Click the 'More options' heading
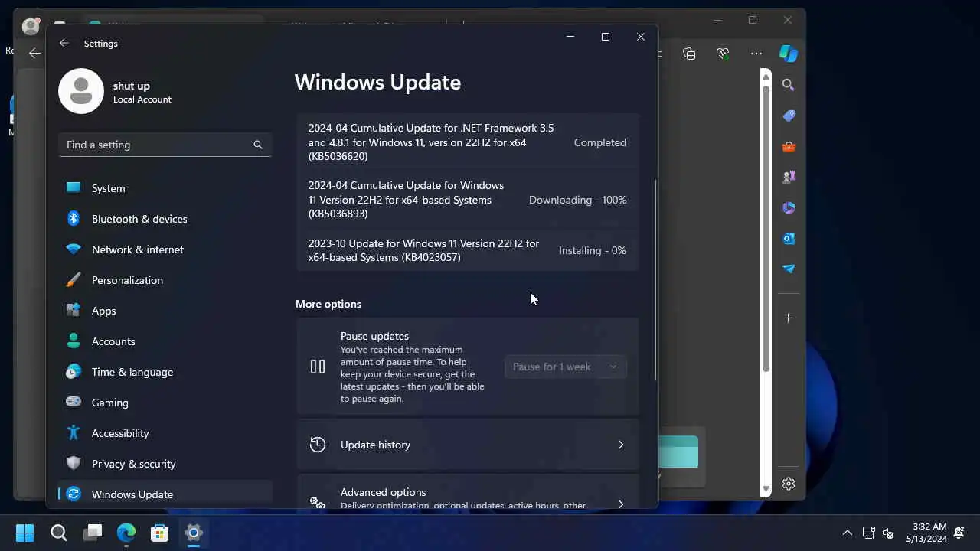 328,304
